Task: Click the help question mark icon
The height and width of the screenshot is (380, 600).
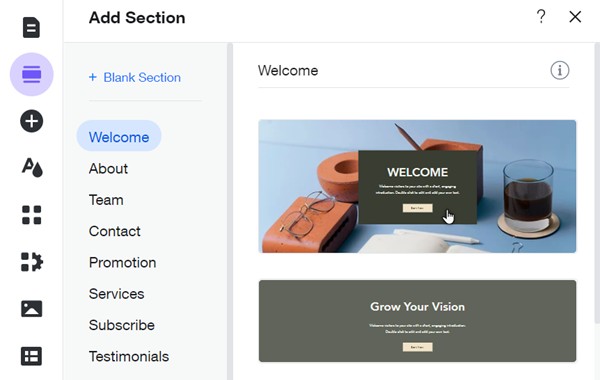Action: pyautogui.click(x=541, y=16)
